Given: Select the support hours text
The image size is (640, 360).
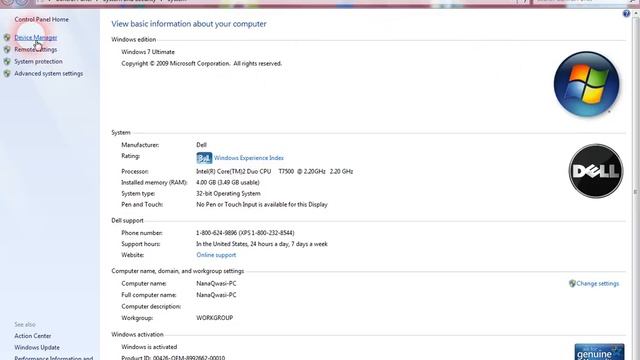Looking at the screenshot, I should pyautogui.click(x=262, y=244).
